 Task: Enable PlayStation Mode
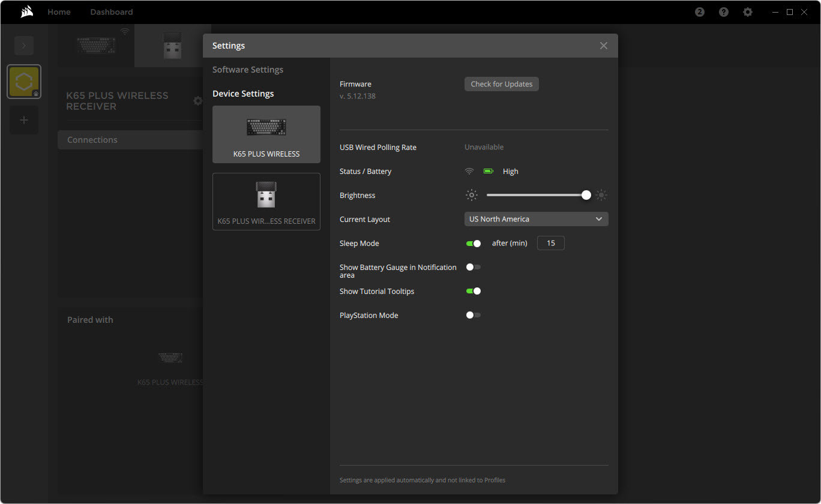pyautogui.click(x=474, y=315)
